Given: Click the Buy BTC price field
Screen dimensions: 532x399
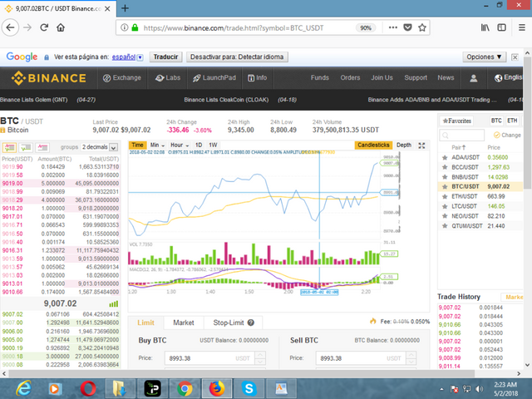Looking at the screenshot, I should click(x=210, y=358).
